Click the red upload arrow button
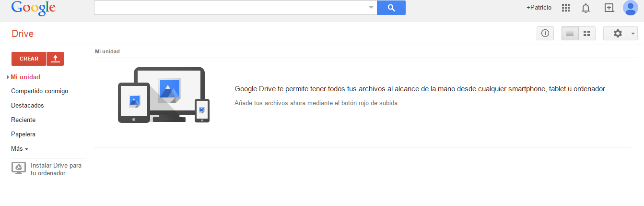This screenshot has height=206, width=644. click(55, 59)
